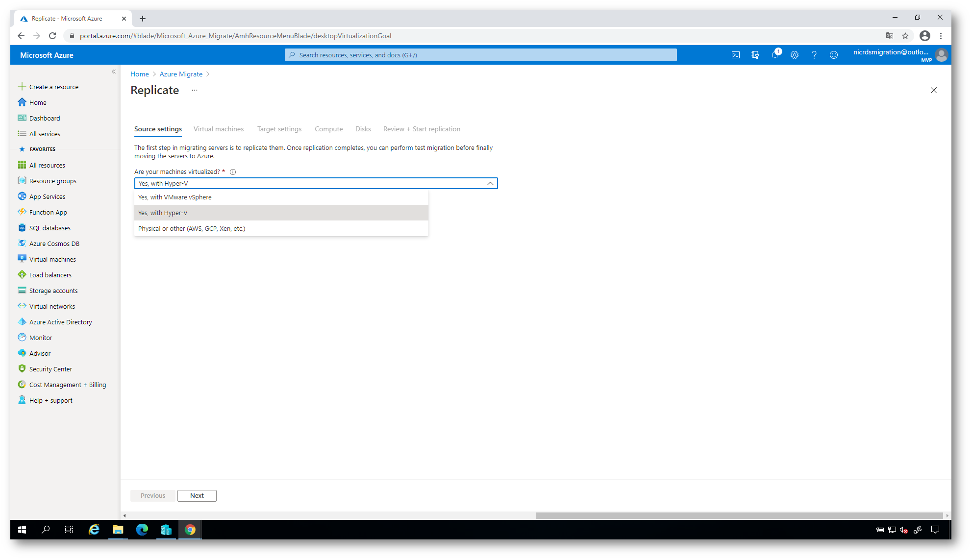This screenshot has width=972, height=560.
Task: Open All services
Action: point(39,134)
